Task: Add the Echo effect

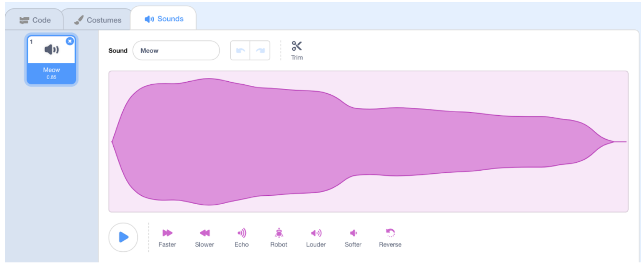Action: click(x=242, y=238)
